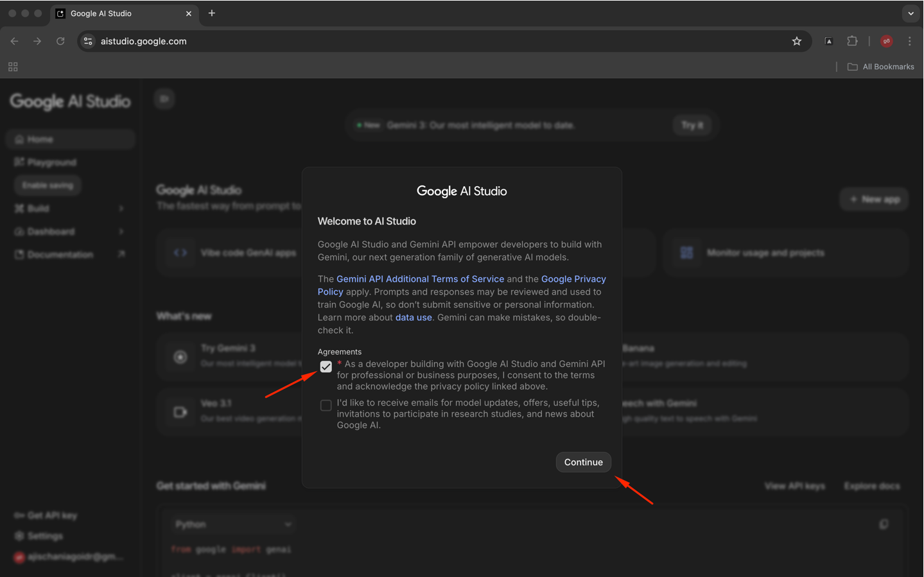Image resolution: width=924 pixels, height=577 pixels.
Task: Click the site information icon in address bar
Action: click(89, 41)
